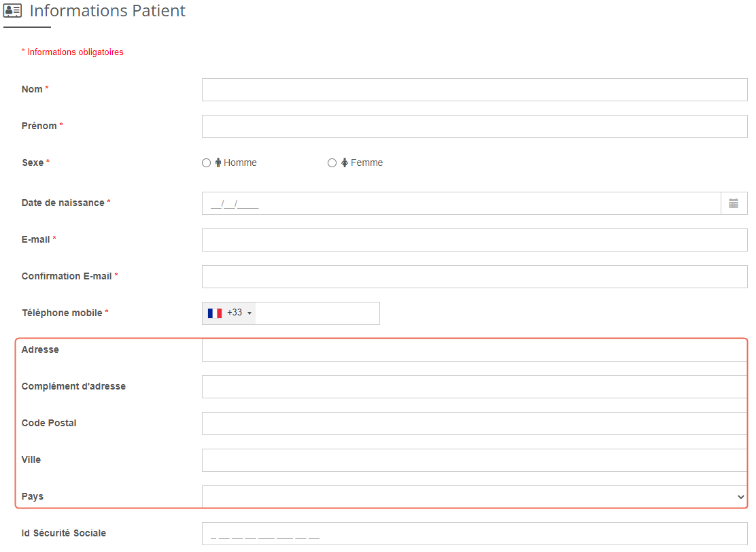Expand the Pays dropdown list
The width and height of the screenshot is (756, 552).
[474, 497]
